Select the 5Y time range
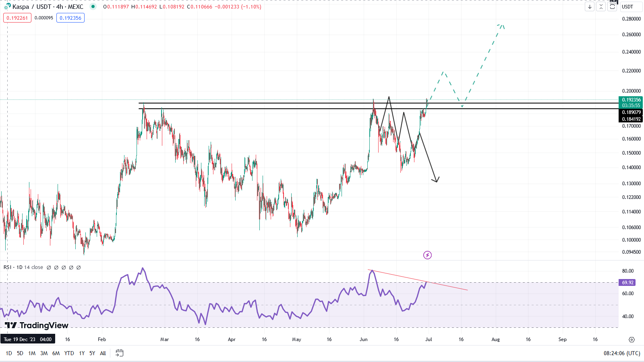The height and width of the screenshot is (362, 644). click(92, 353)
